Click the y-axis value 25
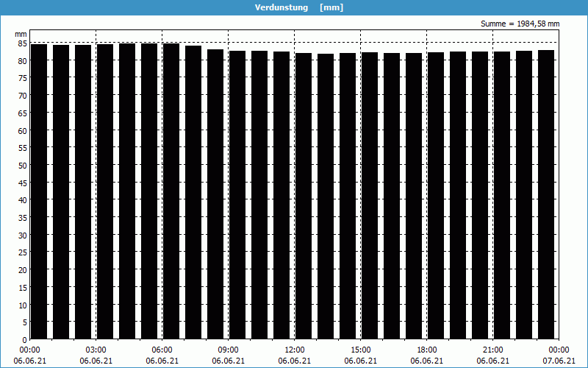Viewport: 588px width, 368px height. coord(23,253)
